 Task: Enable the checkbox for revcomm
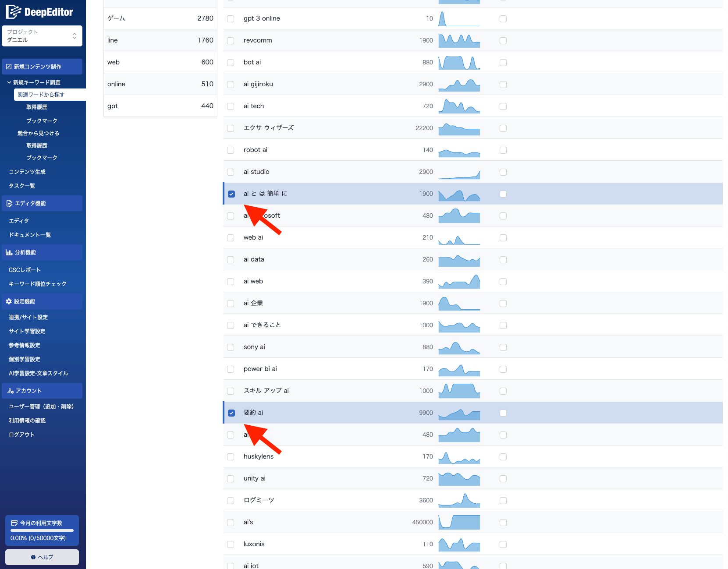tap(231, 40)
